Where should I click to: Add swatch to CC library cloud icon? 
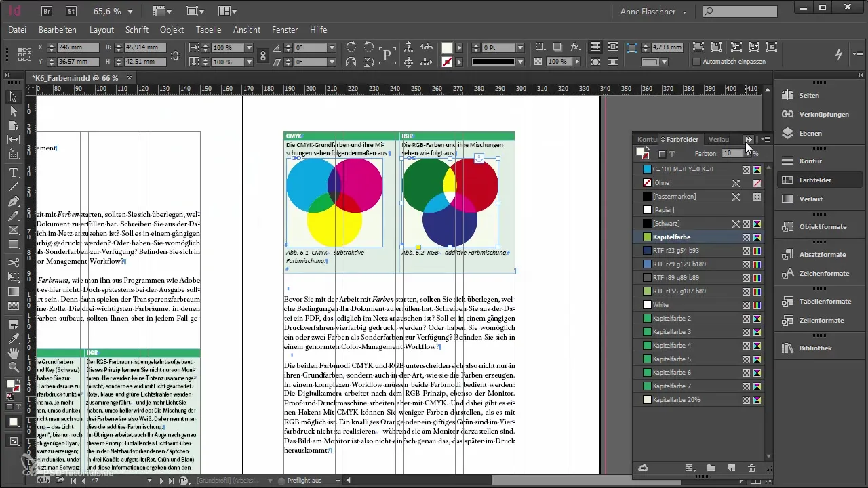(x=643, y=468)
